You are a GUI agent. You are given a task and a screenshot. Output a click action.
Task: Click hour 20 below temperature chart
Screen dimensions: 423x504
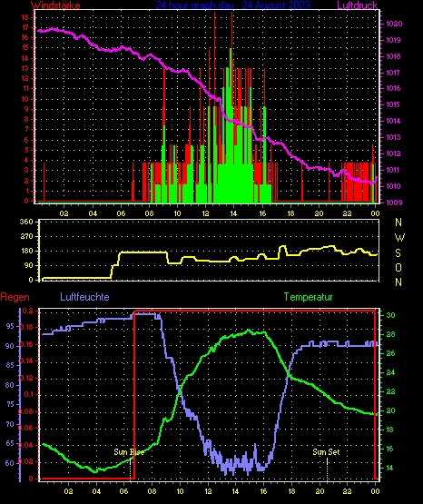point(320,491)
